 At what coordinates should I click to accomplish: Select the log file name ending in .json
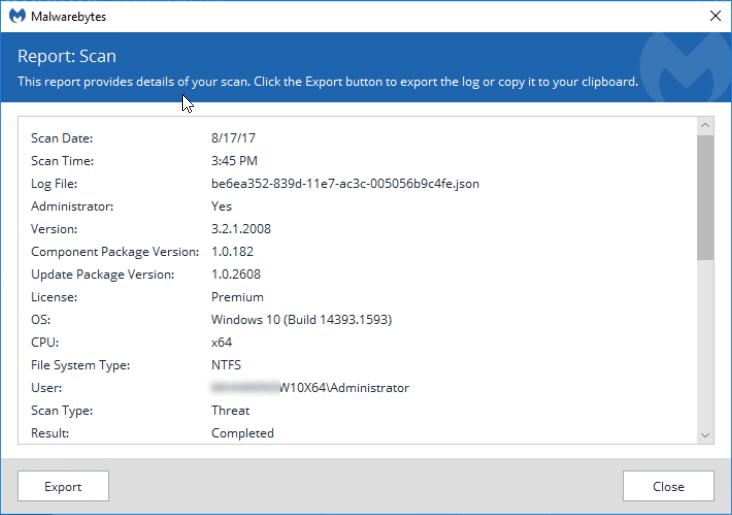pos(345,183)
